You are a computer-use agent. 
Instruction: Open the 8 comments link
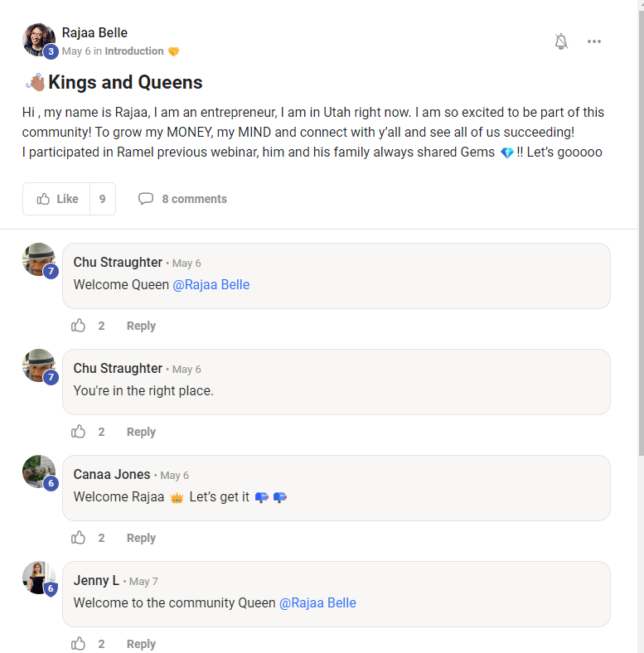[182, 199]
